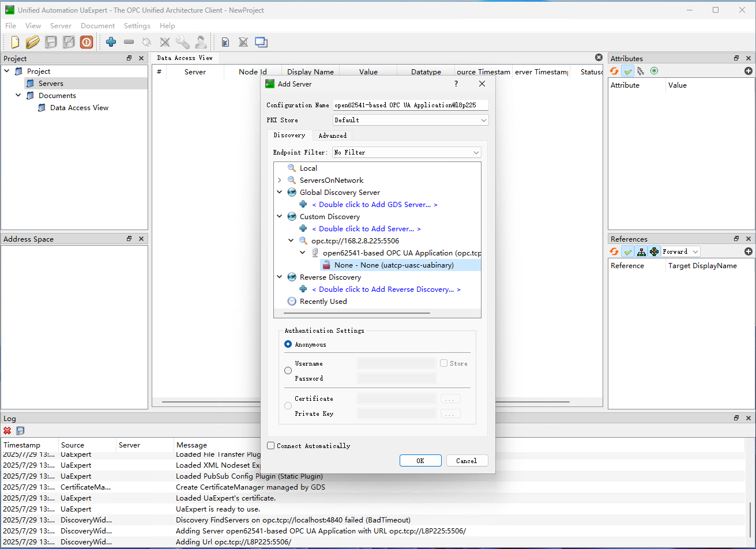Click the Connect Server plug icon
Viewport: 756px width, 549px height.
click(147, 42)
